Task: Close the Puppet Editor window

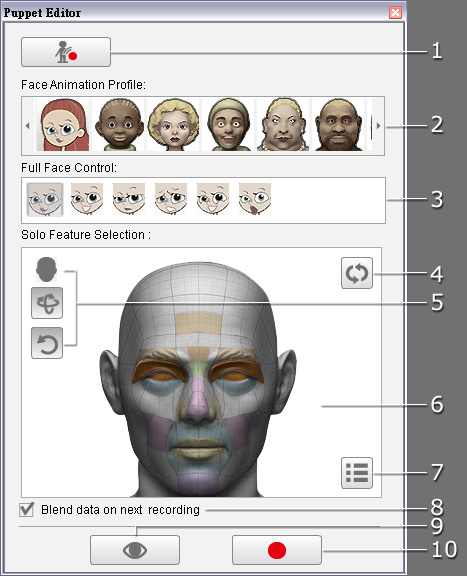Action: 395,12
